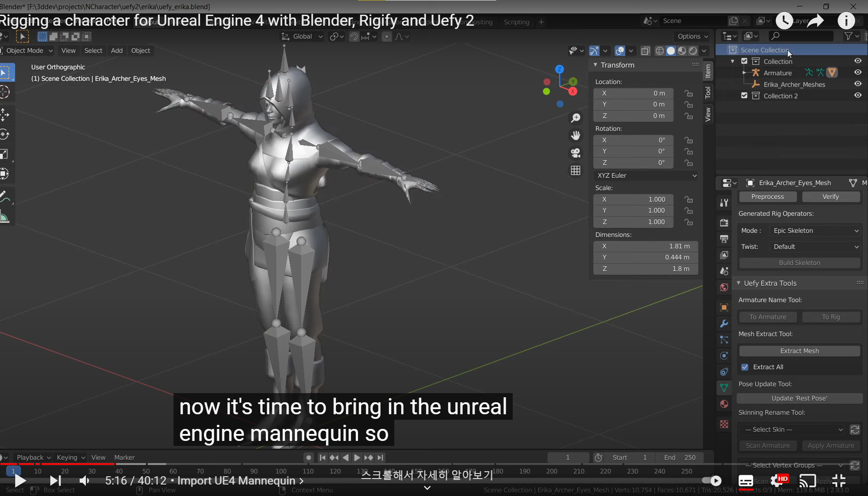Click the viewport zoom magnifier icon
This screenshot has width=868, height=496.
(576, 118)
